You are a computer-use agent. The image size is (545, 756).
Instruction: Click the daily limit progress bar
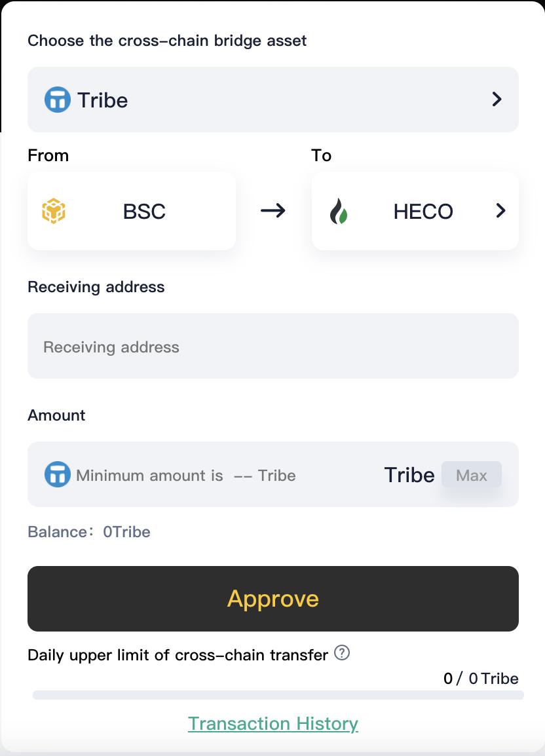[278, 695]
